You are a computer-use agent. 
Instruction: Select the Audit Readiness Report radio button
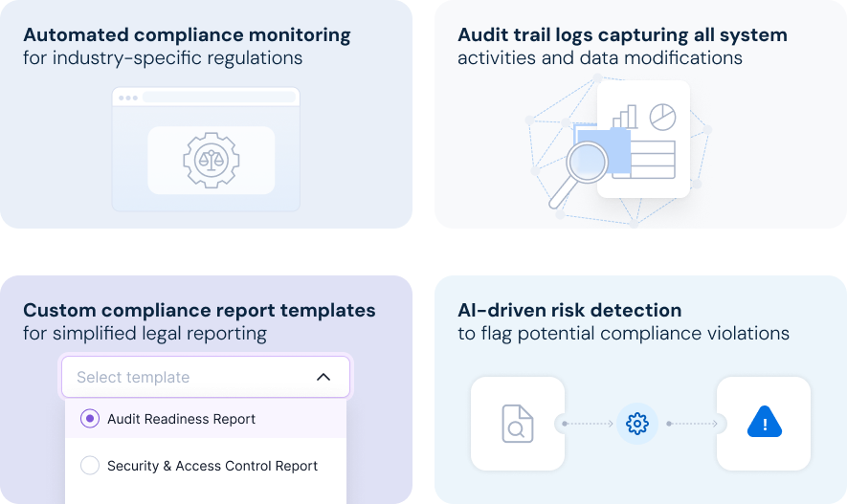(90, 419)
